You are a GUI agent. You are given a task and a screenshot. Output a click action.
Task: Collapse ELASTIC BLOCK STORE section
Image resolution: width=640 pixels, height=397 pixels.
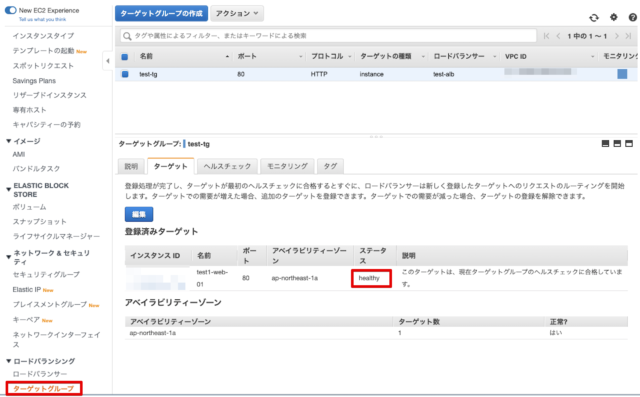point(9,190)
